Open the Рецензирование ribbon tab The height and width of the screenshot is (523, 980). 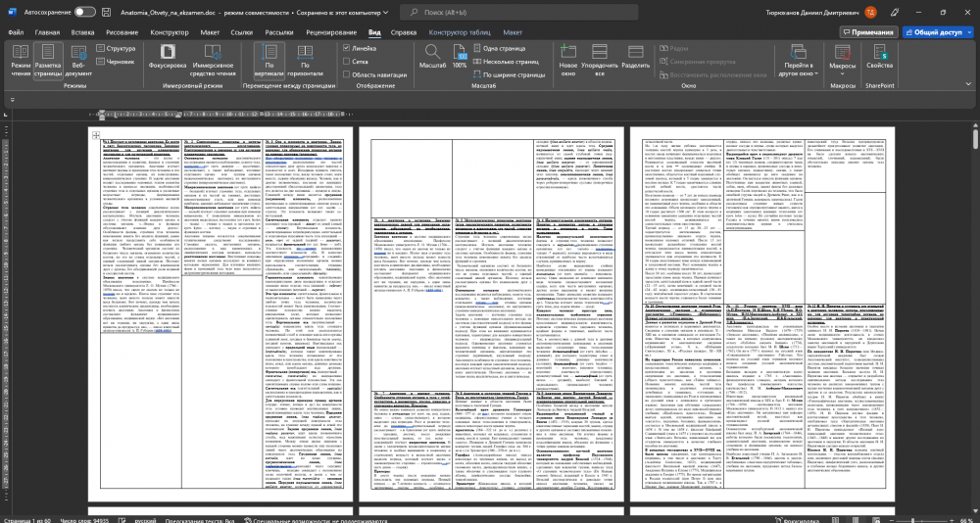[x=330, y=32]
